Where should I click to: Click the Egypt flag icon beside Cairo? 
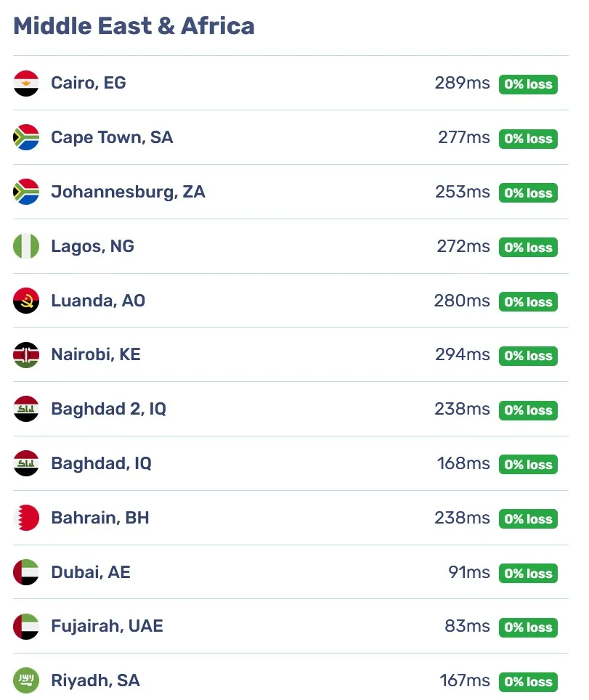[x=26, y=84]
